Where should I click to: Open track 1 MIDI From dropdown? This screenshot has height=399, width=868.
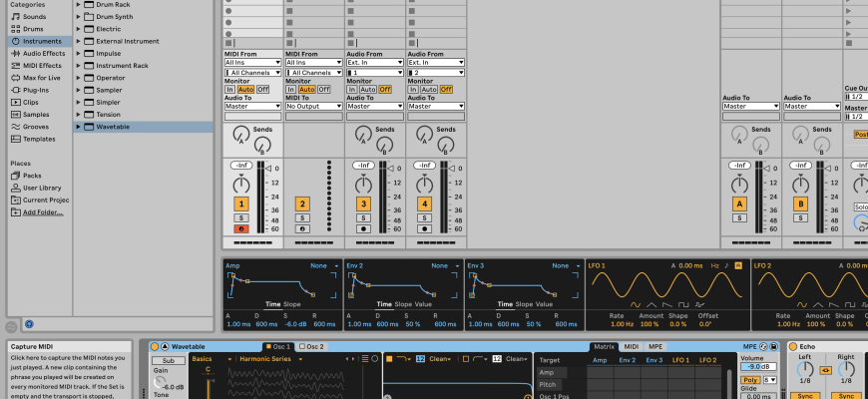[253, 62]
